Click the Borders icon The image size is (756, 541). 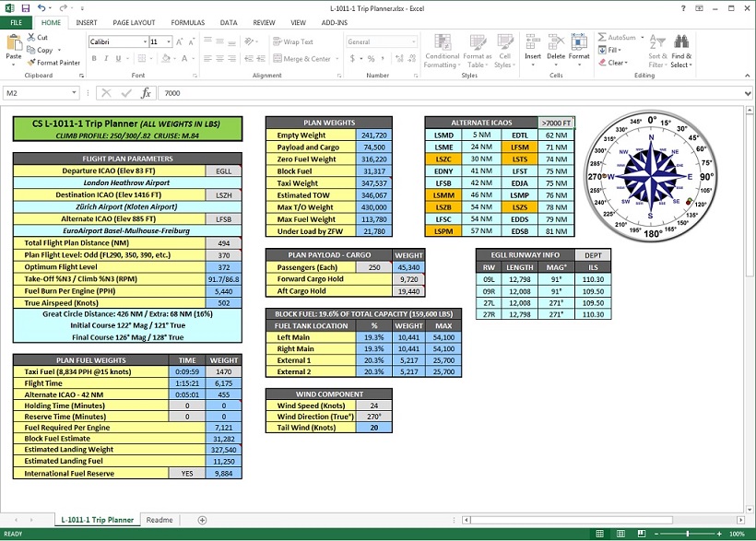(142, 58)
